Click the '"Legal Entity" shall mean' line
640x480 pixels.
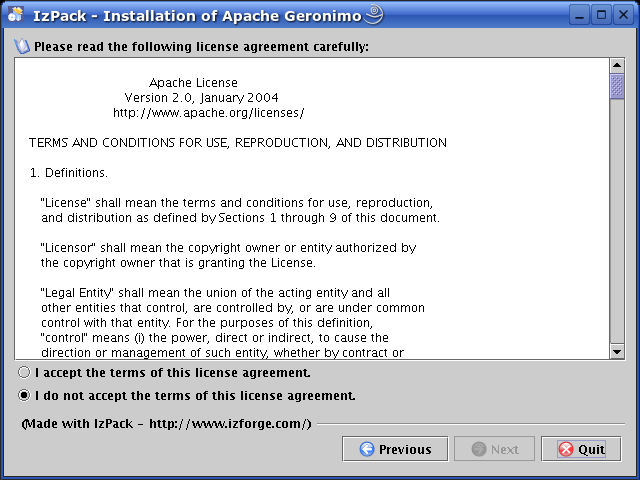(x=215, y=293)
